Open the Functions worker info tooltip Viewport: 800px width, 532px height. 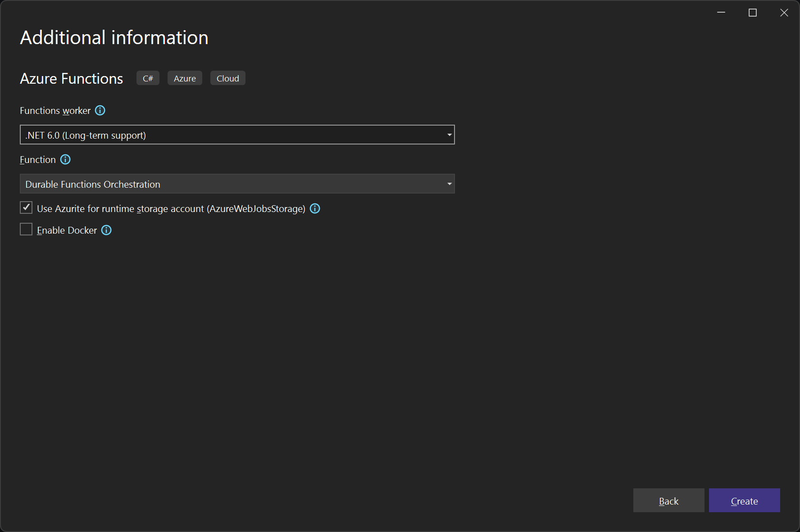pyautogui.click(x=100, y=111)
